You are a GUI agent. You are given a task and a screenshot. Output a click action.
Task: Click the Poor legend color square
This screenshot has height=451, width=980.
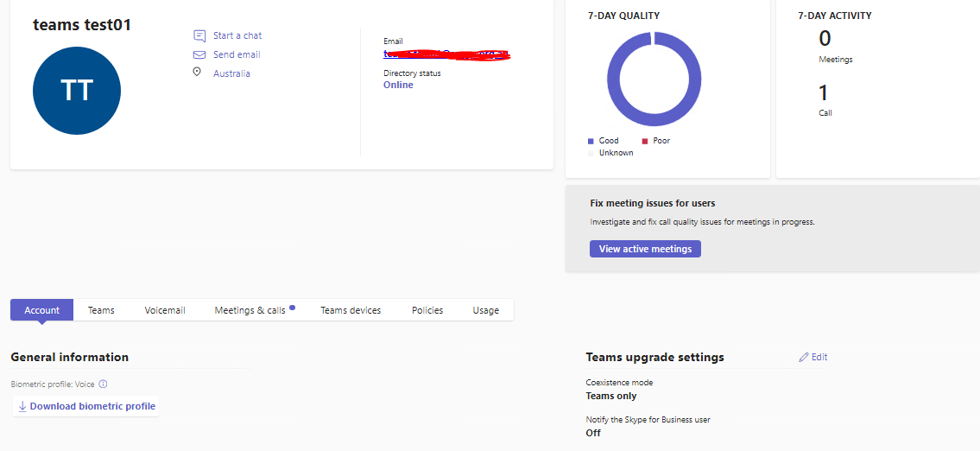pyautogui.click(x=645, y=142)
